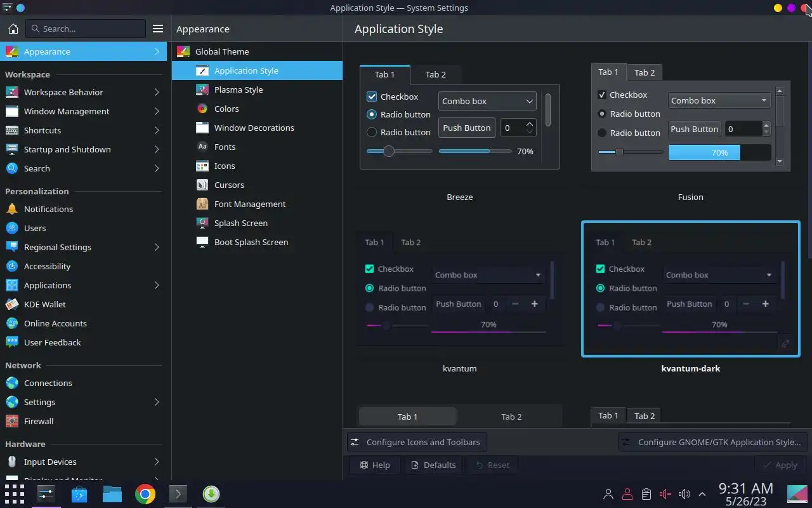Click the volume icon in system tray
This screenshot has width=812, height=508.
pos(684,494)
